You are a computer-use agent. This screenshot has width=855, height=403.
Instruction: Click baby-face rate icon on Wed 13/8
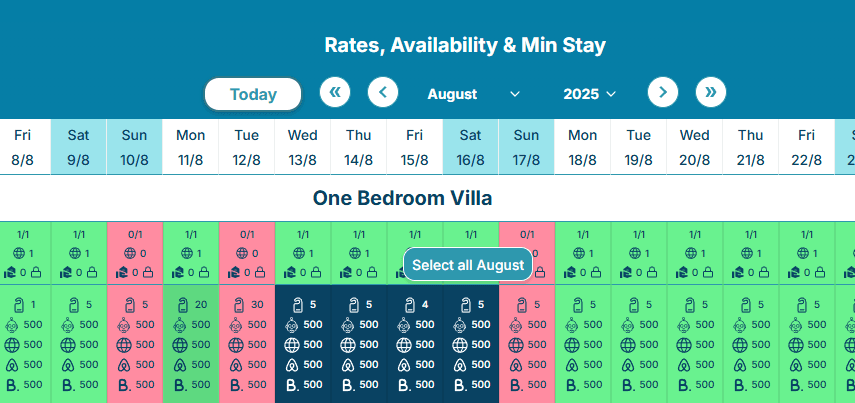(292, 325)
